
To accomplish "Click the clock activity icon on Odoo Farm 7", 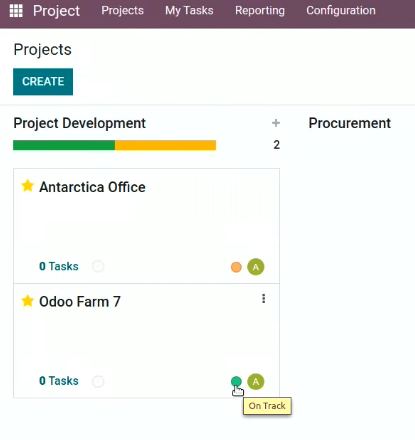I will 98,381.
